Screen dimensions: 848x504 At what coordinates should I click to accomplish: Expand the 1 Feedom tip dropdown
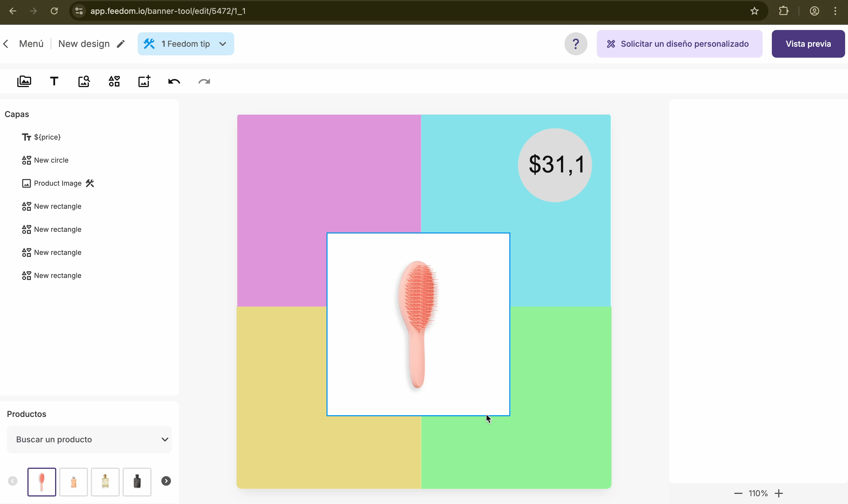[x=185, y=44]
